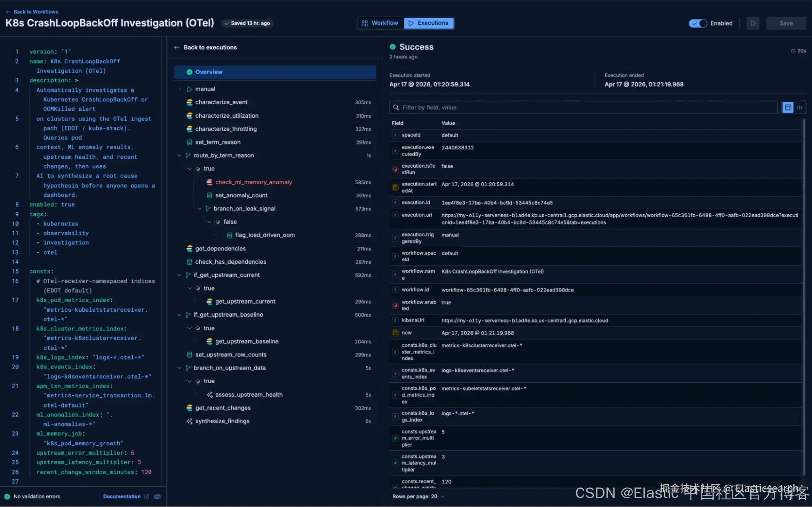Screen dimensions: 812x507
Task: Open the failed check_ml_memory_anomaly step
Action: pos(253,182)
